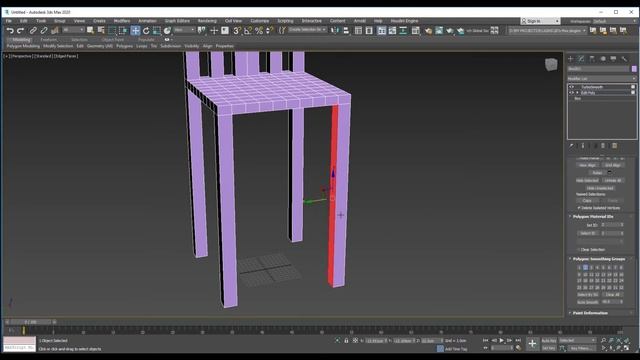
Task: Click the Mirror tool icon
Action: [x=335, y=31]
